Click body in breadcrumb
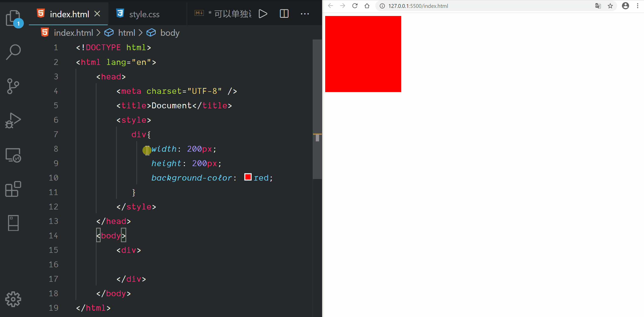Viewport: 644px width, 317px height. pos(170,33)
